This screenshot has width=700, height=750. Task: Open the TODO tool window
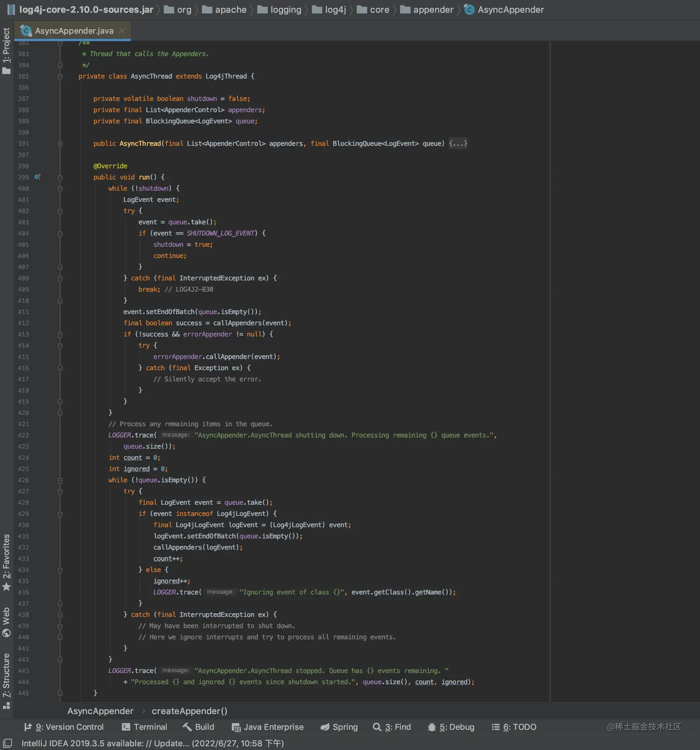514,727
